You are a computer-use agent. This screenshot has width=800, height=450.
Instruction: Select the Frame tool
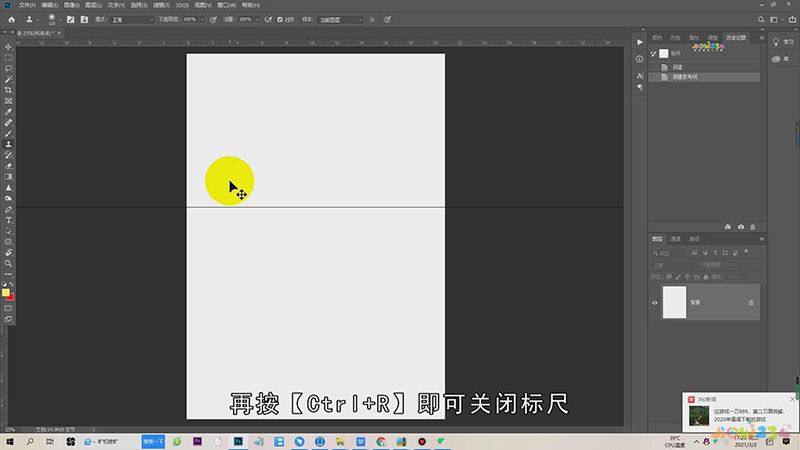tap(8, 101)
